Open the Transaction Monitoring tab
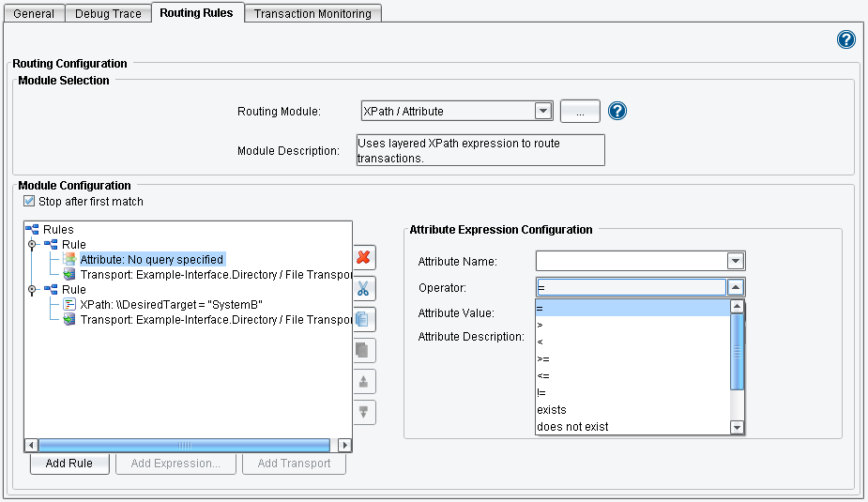The height and width of the screenshot is (502, 868). coord(312,13)
